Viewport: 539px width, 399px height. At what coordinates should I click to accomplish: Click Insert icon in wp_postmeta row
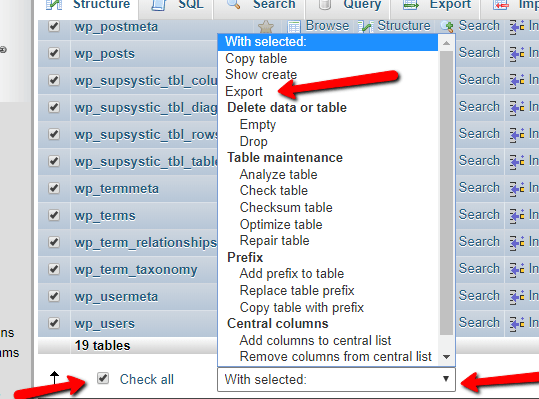517,27
